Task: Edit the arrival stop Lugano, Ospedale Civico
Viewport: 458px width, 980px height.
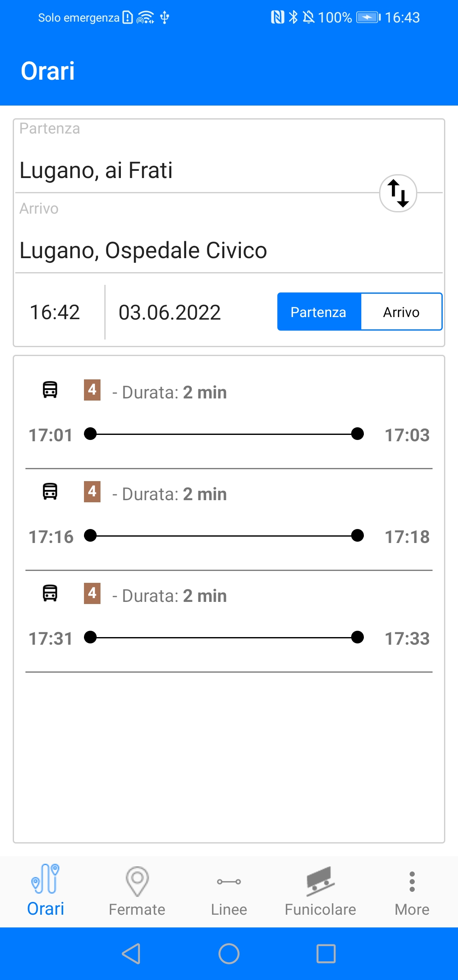Action: [x=170, y=250]
